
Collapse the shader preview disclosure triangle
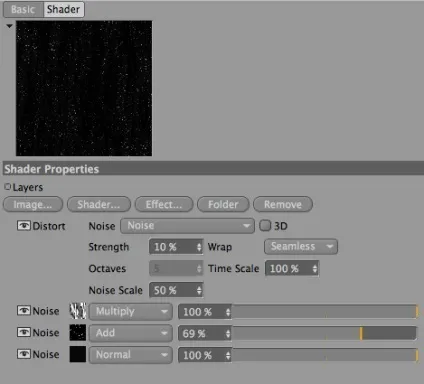pyautogui.click(x=9, y=26)
